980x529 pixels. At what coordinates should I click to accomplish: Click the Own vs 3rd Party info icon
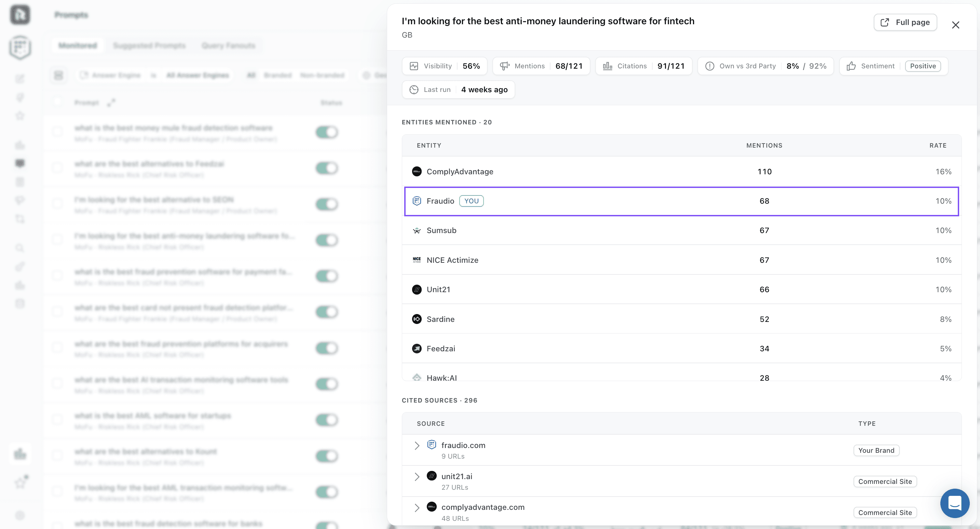point(709,66)
